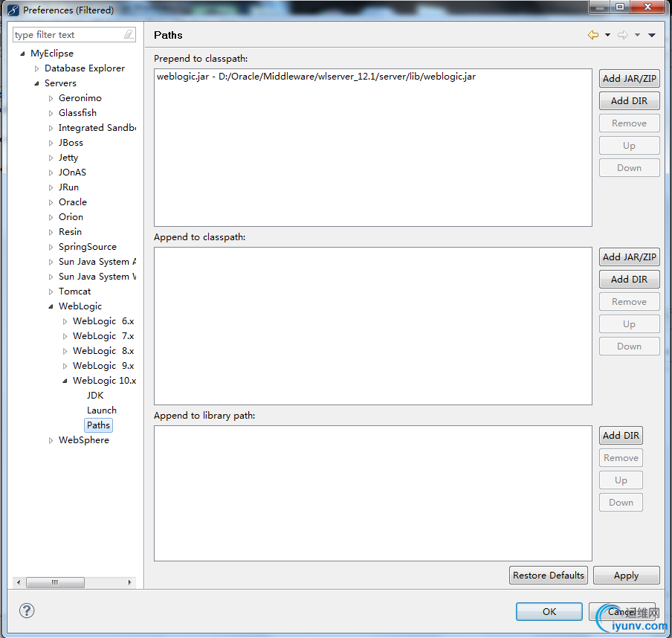Click Remove for append classpath

[x=629, y=301]
